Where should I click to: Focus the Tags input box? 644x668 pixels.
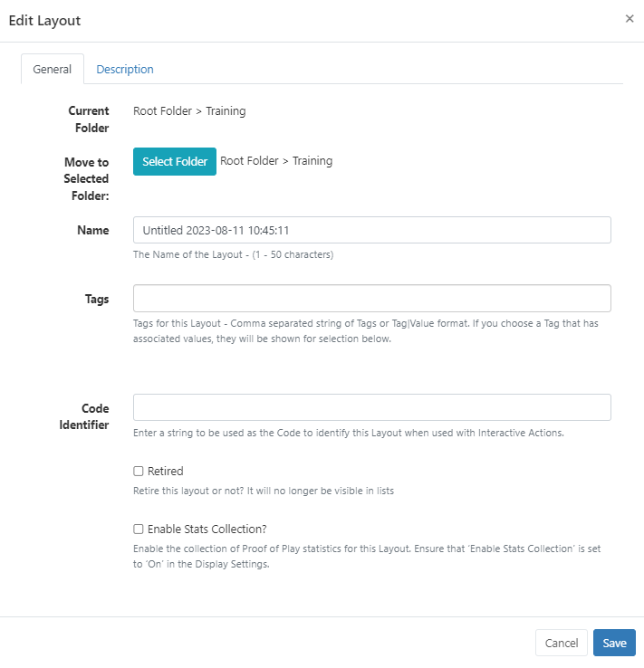point(371,299)
